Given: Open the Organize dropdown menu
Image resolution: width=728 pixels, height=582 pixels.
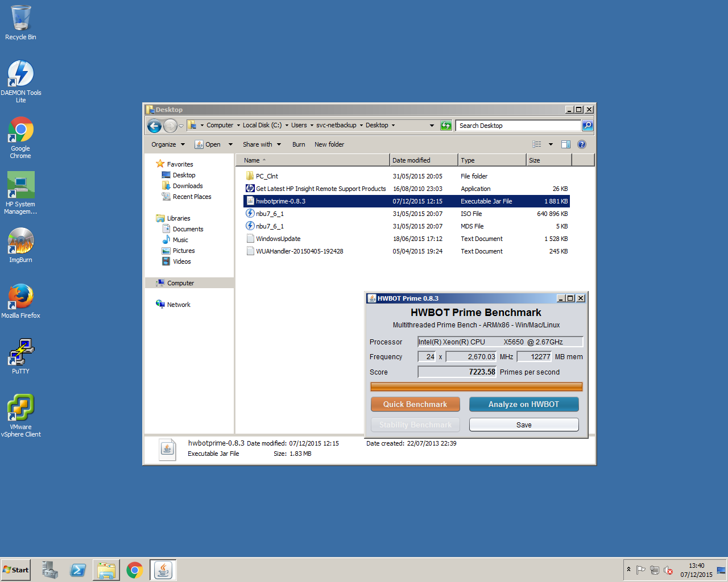Looking at the screenshot, I should click(168, 144).
